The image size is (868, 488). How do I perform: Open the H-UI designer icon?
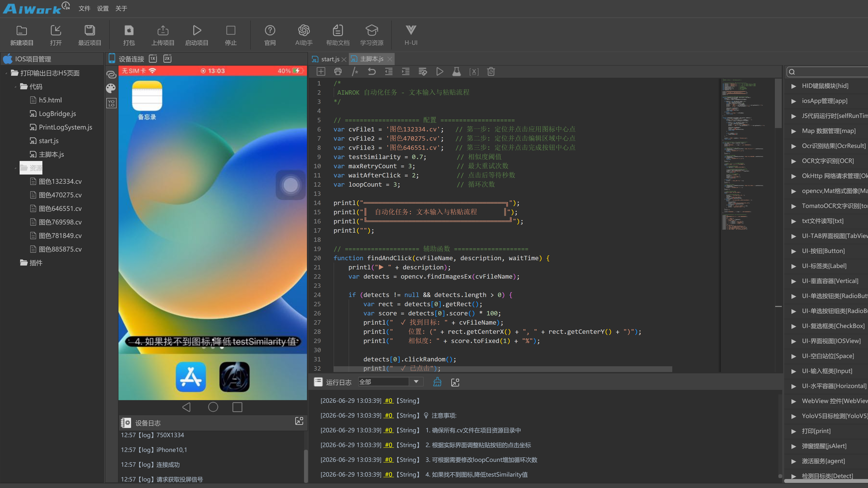[411, 35]
